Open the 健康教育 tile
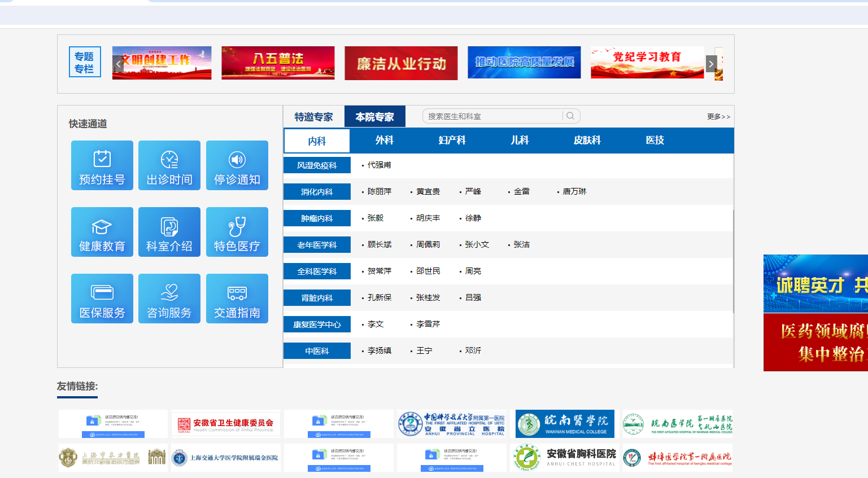868x478 pixels. 102,232
